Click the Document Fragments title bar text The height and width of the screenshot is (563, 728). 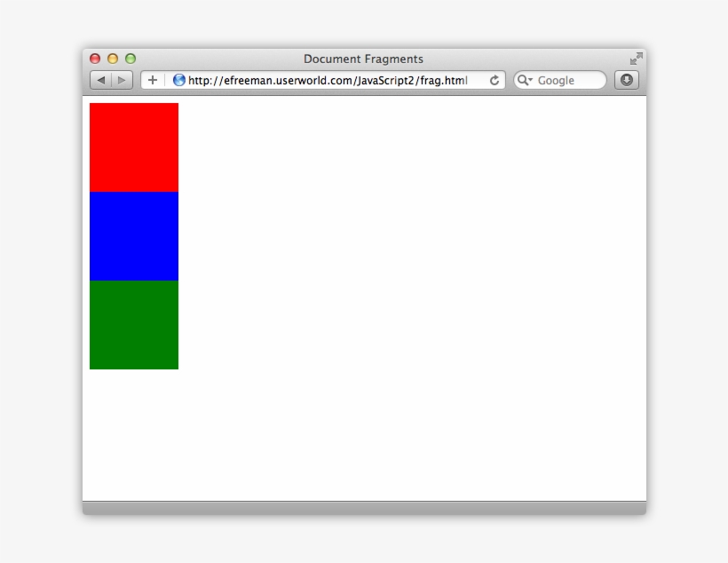(363, 59)
